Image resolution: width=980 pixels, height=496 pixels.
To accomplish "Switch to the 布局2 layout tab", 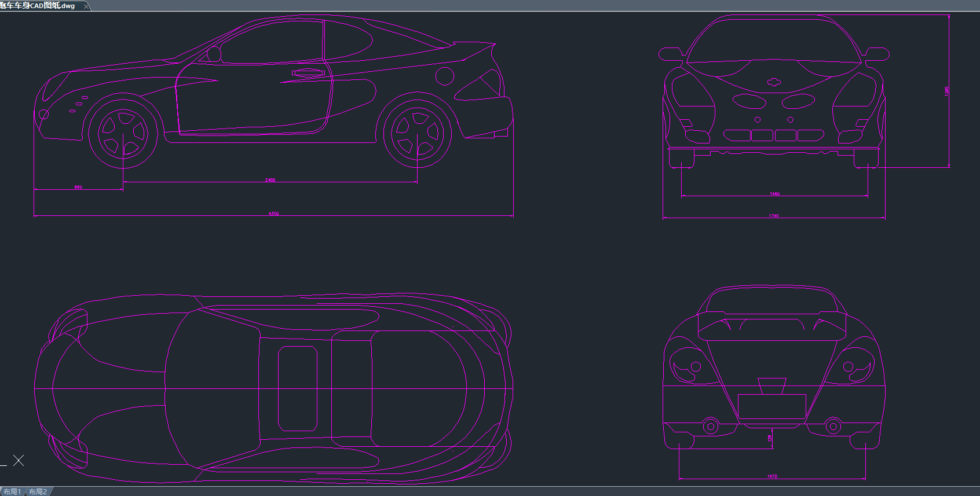I will tap(38, 491).
